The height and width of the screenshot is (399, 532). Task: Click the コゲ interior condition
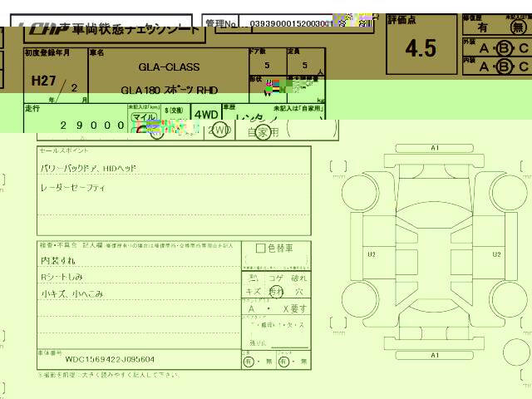pos(275,278)
